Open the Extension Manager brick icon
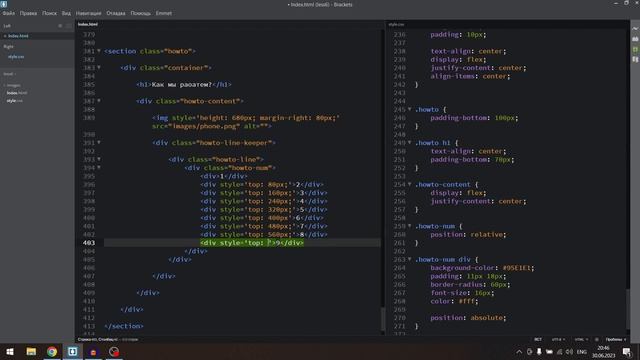Image resolution: width=640 pixels, height=360 pixels. (x=635, y=39)
